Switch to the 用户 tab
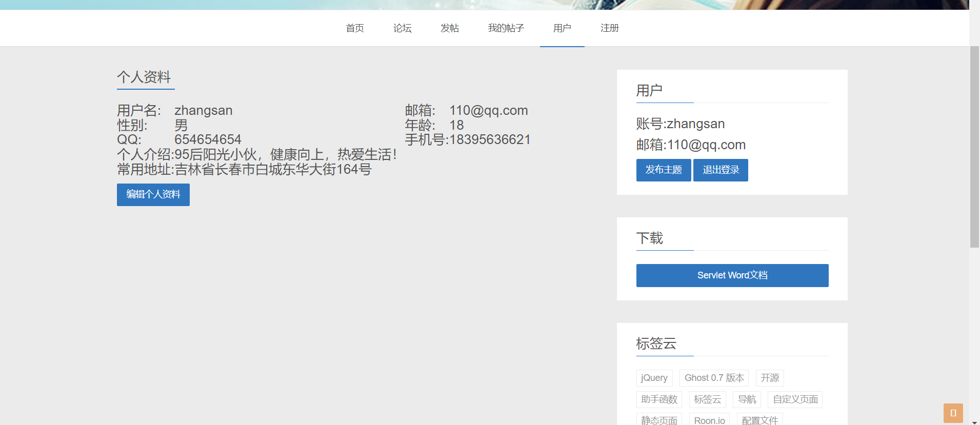The width and height of the screenshot is (980, 425). tap(562, 28)
